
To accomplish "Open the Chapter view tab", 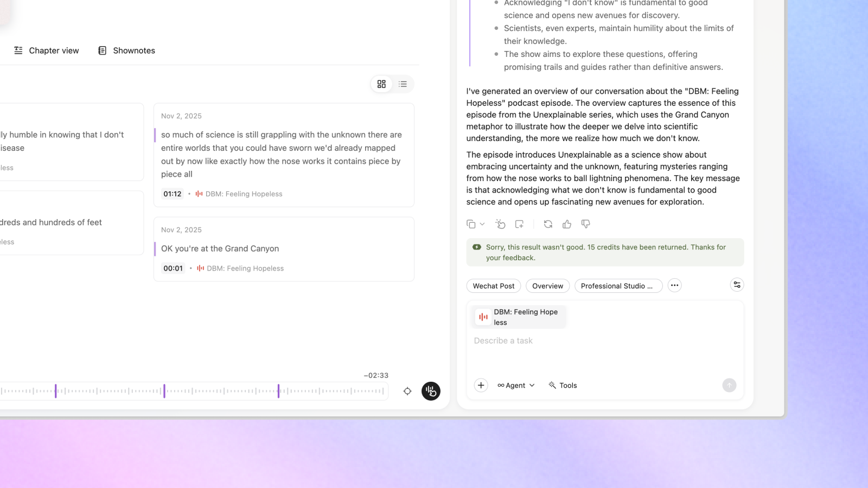I will 47,50.
